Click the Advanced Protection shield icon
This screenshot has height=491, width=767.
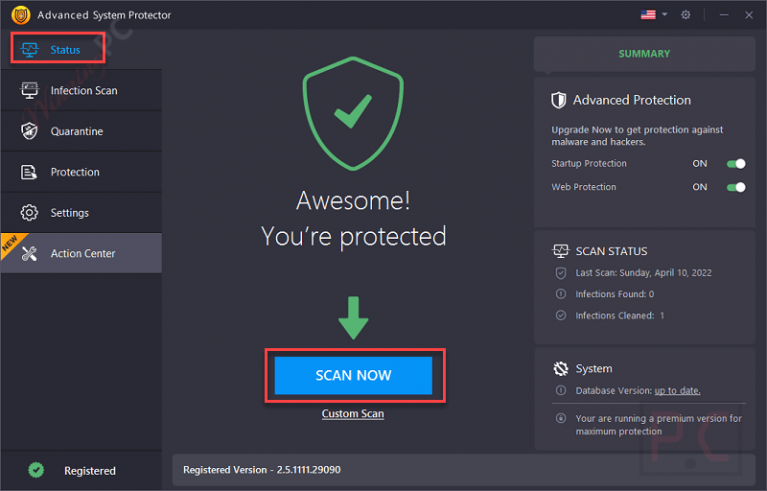click(559, 100)
